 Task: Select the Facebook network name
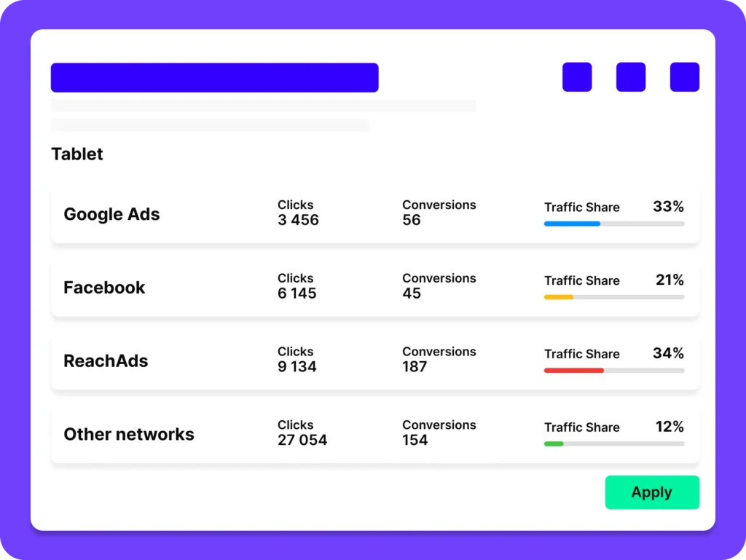[x=104, y=288]
